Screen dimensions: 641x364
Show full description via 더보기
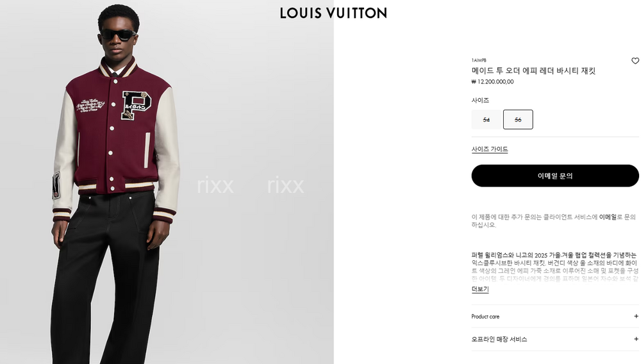tap(480, 289)
